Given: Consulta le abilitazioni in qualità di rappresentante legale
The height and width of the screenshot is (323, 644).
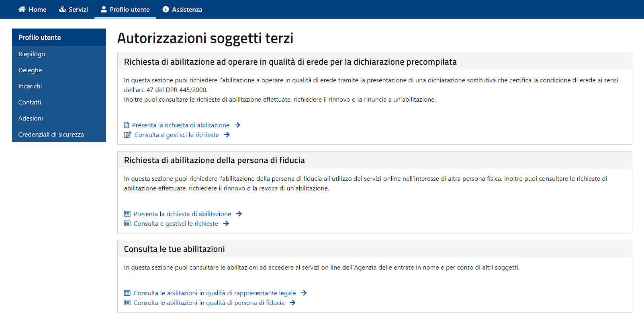Looking at the screenshot, I should 215,293.
